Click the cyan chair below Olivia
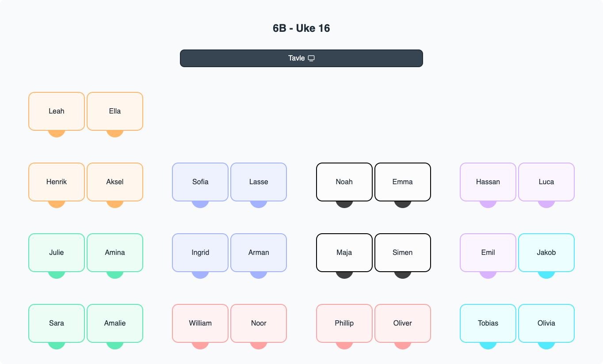Image resolution: width=603 pixels, height=364 pixels. pos(546,346)
